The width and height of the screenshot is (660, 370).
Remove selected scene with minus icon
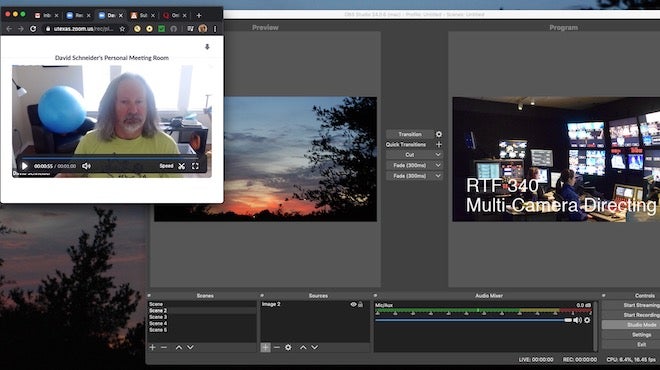[x=164, y=347]
